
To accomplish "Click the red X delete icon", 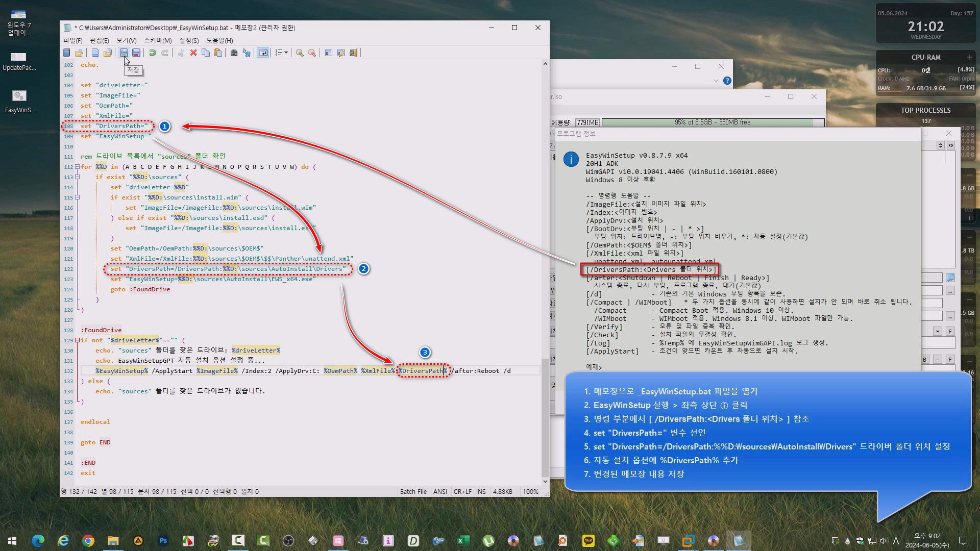I will coord(193,53).
